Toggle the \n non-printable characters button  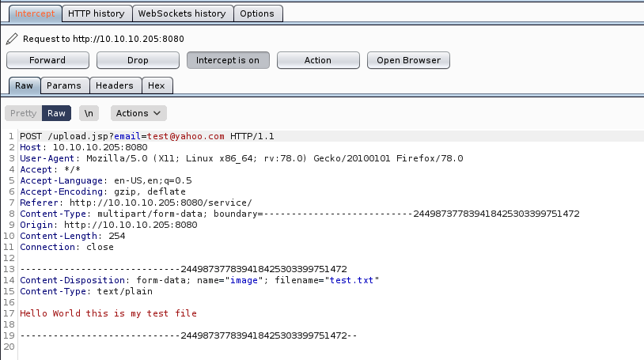coord(91,113)
